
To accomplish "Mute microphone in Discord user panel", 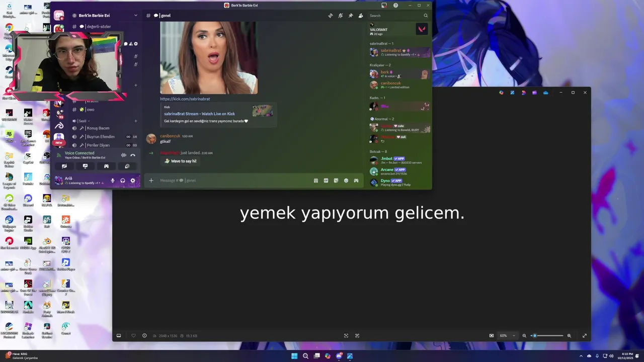I will click(113, 180).
